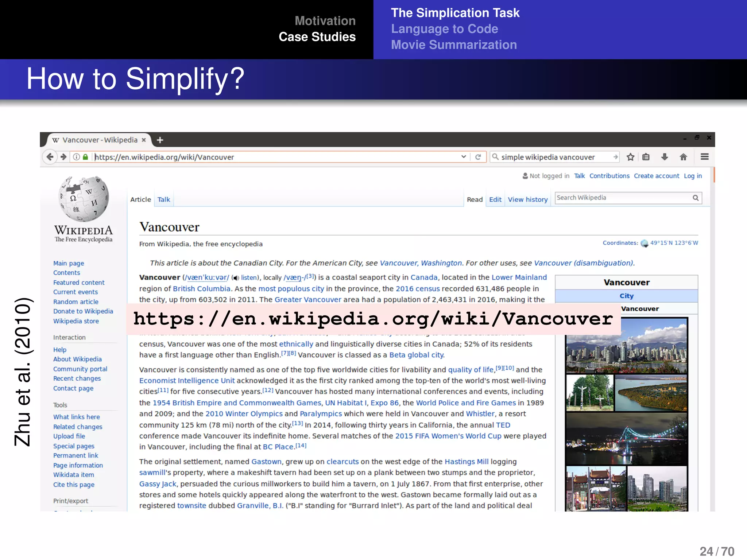The image size is (747, 560).
Task: Click the Upload file link
Action: [69, 436]
